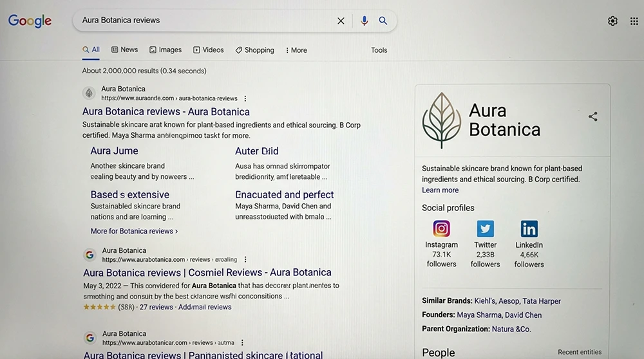
Task: Click the auraonde.com result URL breadcrumb
Action: 169,98
